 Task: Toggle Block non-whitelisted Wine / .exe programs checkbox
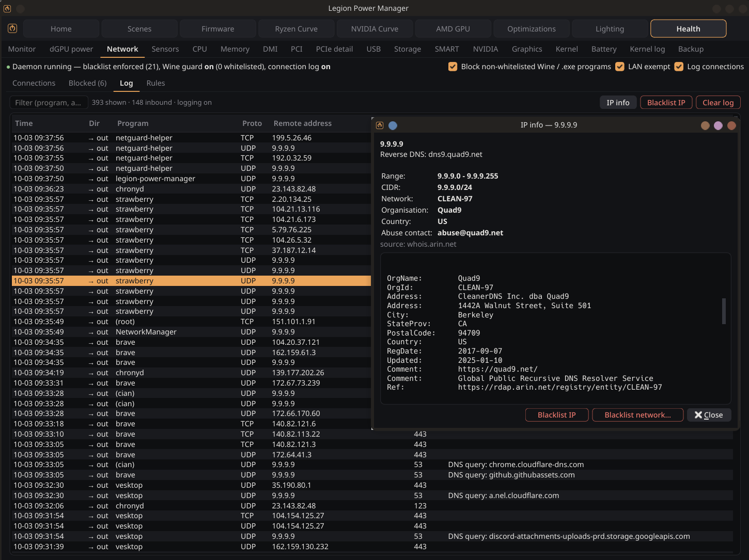452,67
